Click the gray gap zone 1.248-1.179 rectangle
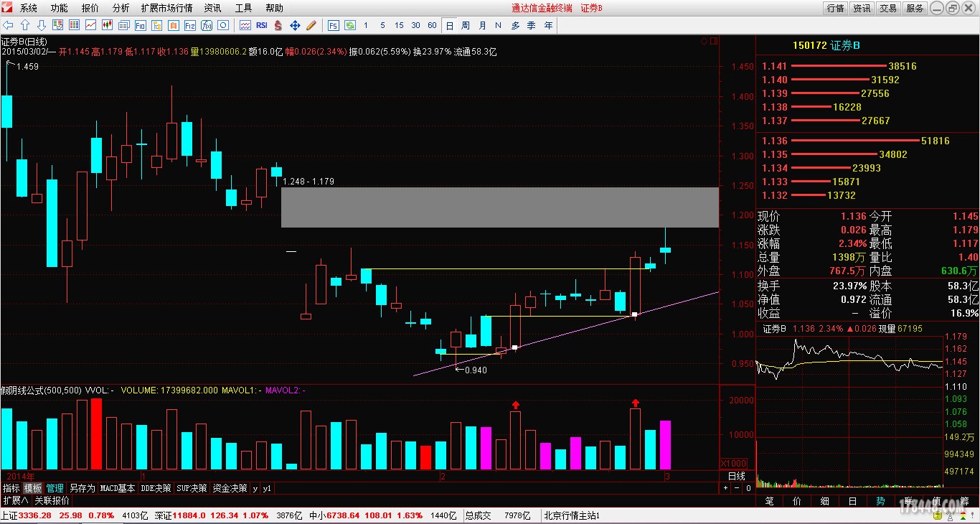The height and width of the screenshot is (524, 980). click(499, 207)
